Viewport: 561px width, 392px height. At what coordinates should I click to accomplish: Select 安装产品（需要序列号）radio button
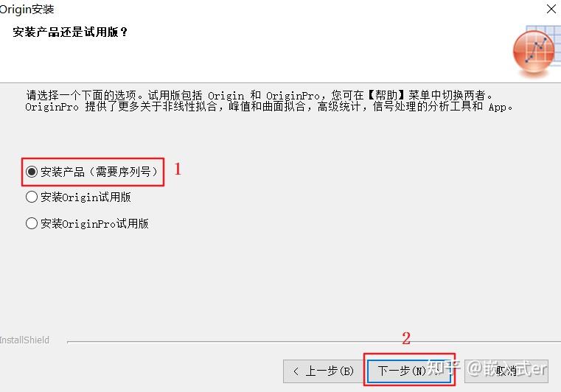[32, 172]
